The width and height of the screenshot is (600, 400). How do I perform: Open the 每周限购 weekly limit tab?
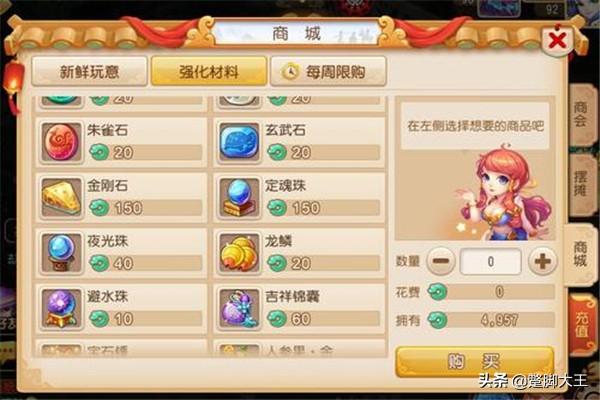pos(328,72)
